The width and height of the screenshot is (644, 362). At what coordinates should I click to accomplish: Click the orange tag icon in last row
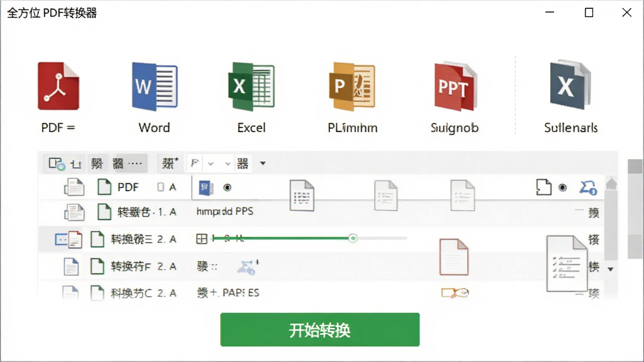click(455, 293)
